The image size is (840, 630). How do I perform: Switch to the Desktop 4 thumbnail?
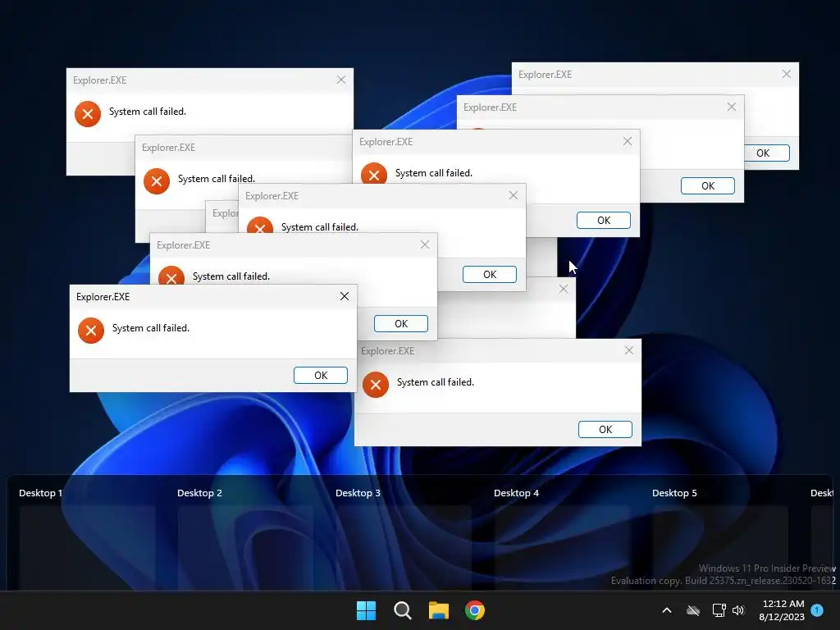(562, 546)
